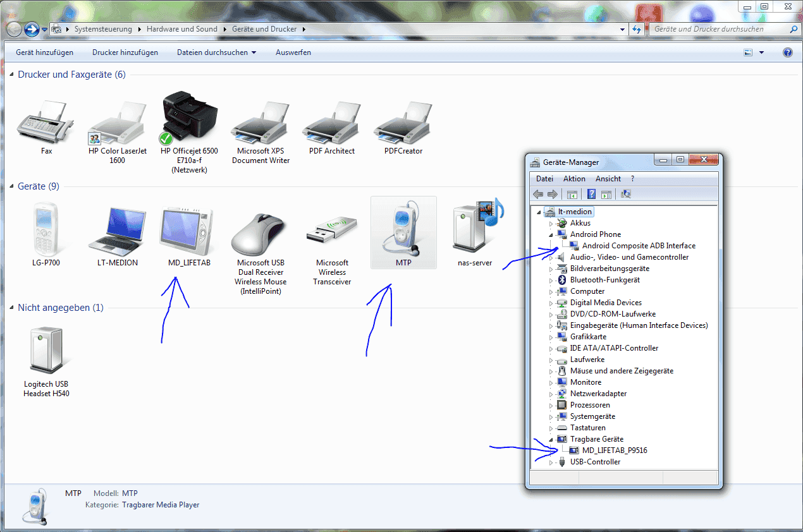
Task: Select Audio-, Video- und Gamecontroller tree item
Action: pos(629,257)
